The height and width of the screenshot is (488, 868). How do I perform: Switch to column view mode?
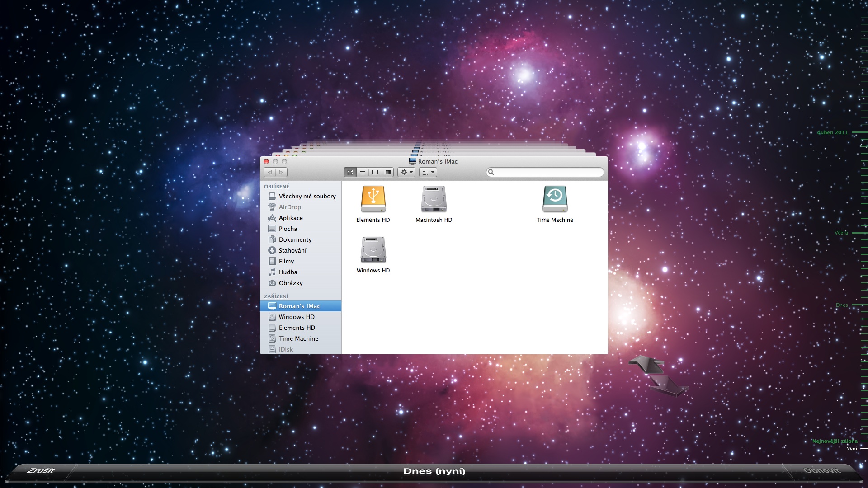tap(375, 172)
